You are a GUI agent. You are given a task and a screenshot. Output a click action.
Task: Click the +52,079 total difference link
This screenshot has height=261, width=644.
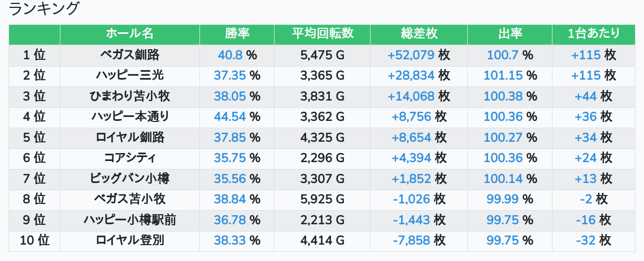click(x=411, y=55)
